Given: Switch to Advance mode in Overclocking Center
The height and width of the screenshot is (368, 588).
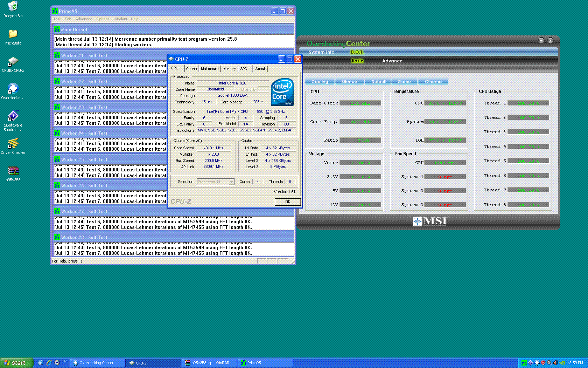Looking at the screenshot, I should coord(392,61).
